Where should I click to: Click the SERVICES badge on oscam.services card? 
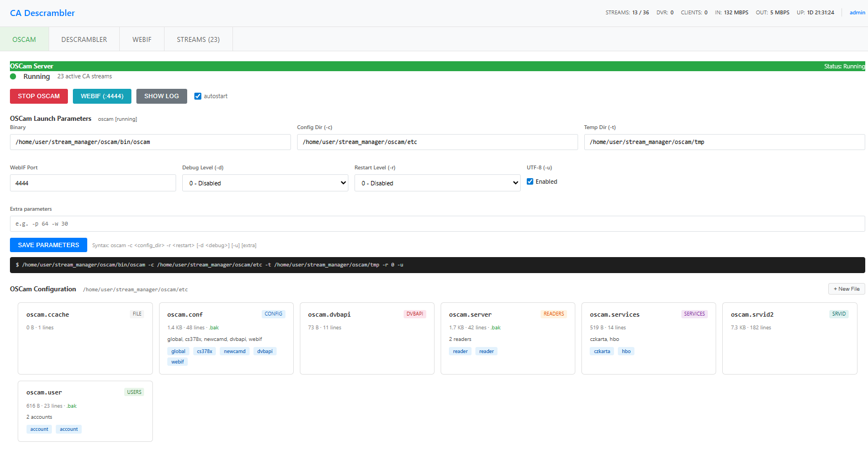(695, 314)
